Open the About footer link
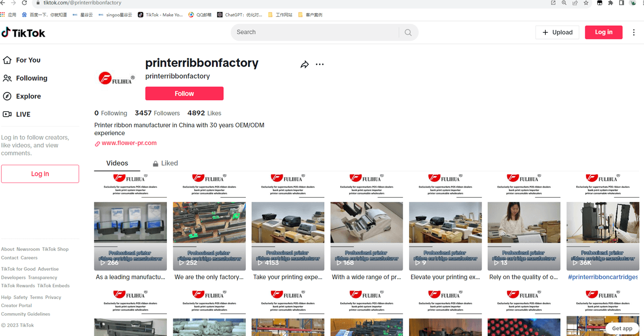The width and height of the screenshot is (644, 336). click(7, 249)
